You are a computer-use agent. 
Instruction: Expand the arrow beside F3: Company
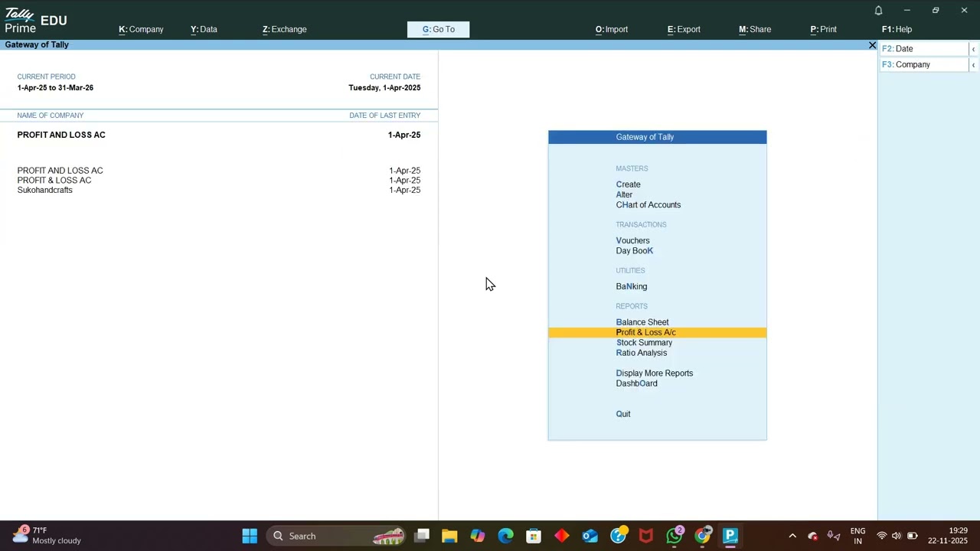point(973,65)
